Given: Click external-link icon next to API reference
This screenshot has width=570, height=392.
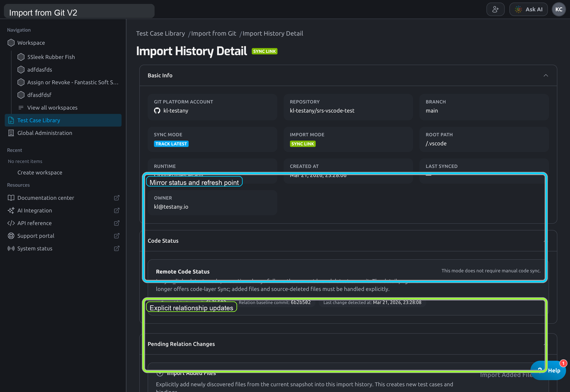Looking at the screenshot, I should point(117,223).
